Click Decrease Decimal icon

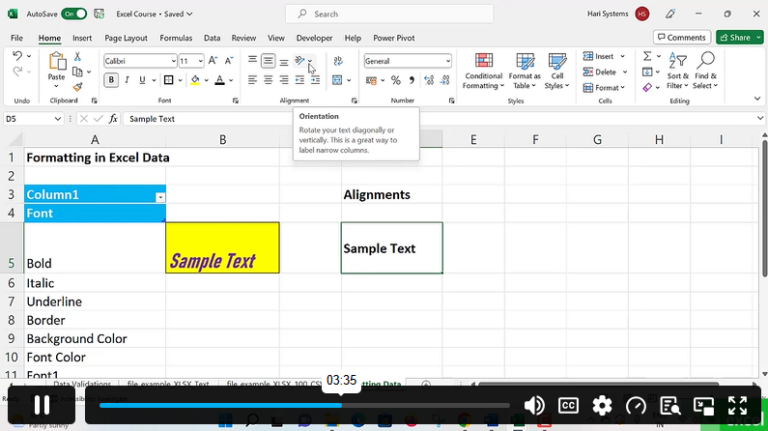pyautogui.click(x=445, y=80)
